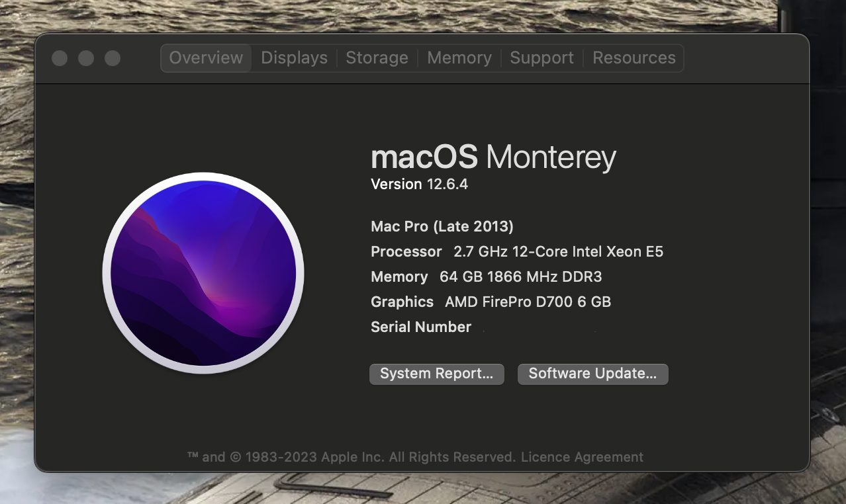
Task: Click the Serial Number label
Action: point(421,327)
